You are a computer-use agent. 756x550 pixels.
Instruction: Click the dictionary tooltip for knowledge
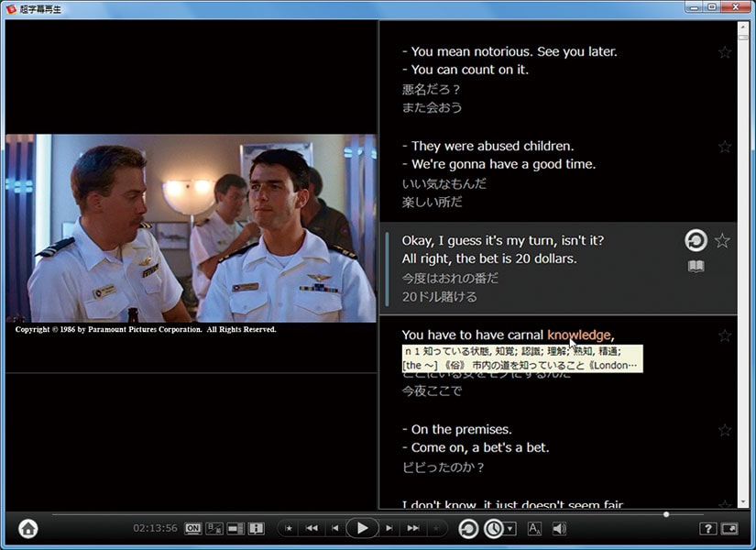click(x=522, y=358)
